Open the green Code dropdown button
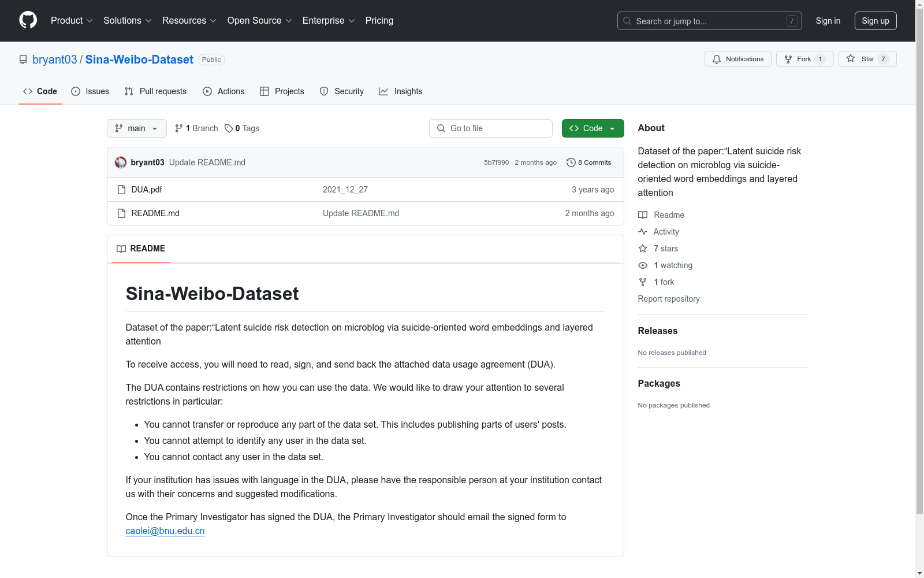Viewport: 924px width, 578px height. [593, 128]
